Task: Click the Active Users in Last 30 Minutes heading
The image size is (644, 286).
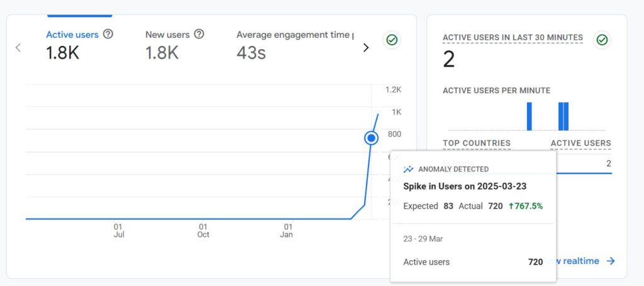Action: (x=513, y=38)
